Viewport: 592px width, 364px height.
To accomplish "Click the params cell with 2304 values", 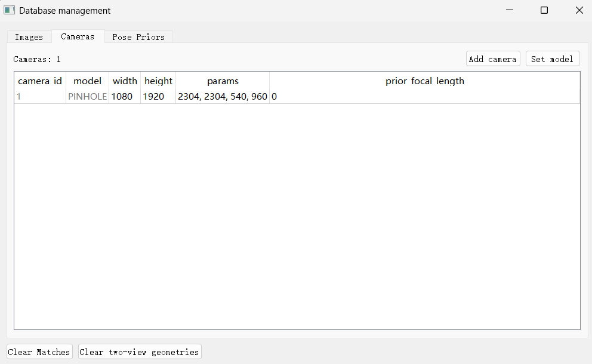I will 223,96.
